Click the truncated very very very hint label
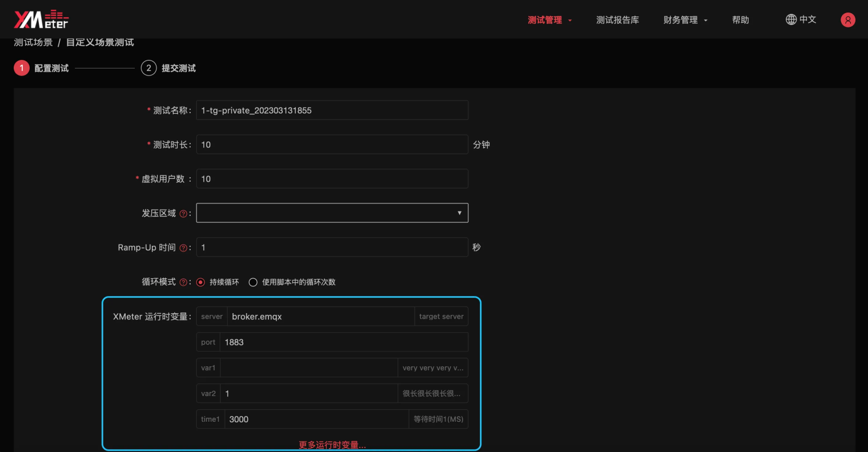This screenshot has width=868, height=452. [x=433, y=367]
